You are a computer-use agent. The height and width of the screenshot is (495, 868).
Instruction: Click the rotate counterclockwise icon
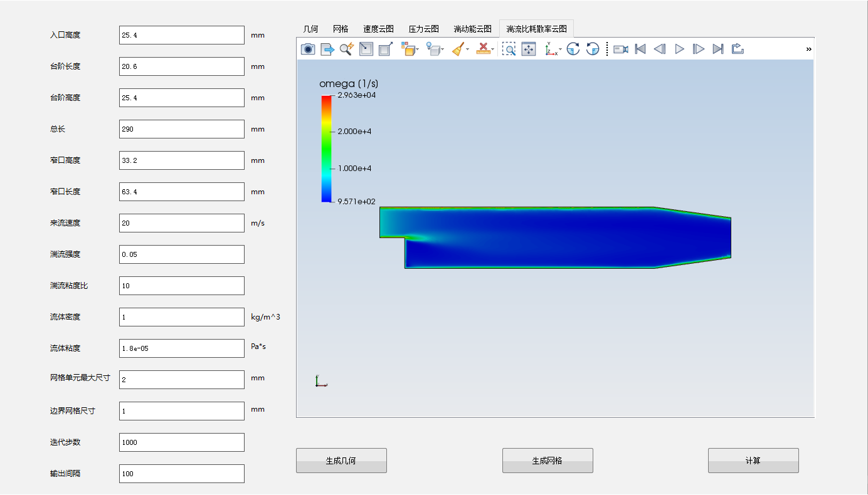(x=593, y=49)
